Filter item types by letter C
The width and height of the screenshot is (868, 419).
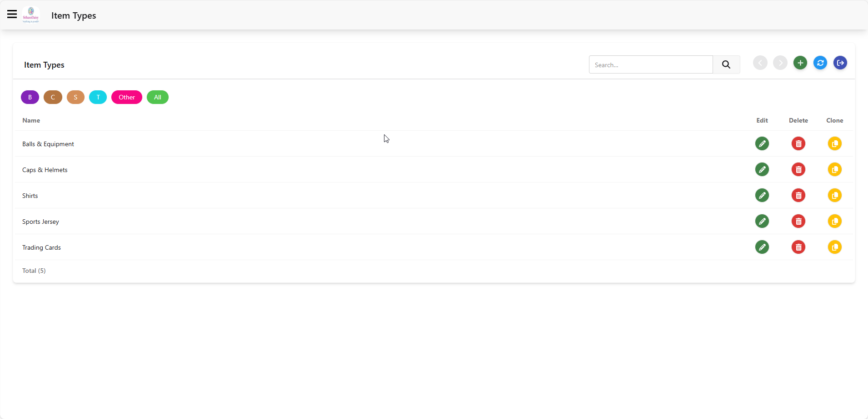[53, 97]
